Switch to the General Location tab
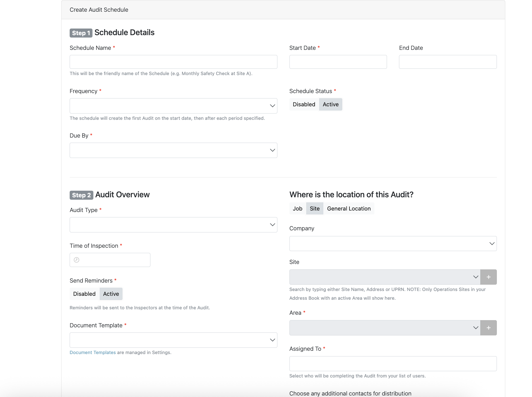This screenshot has width=532, height=397. click(349, 208)
